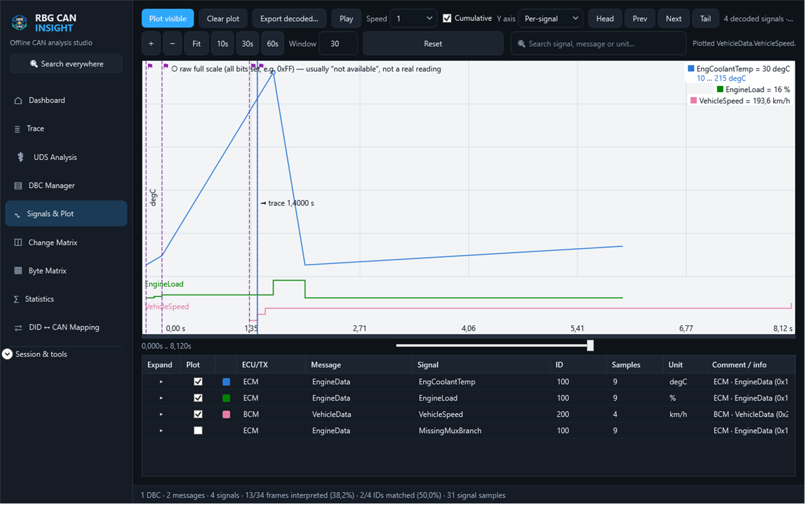Click the Window value input field
The height and width of the screenshot is (511, 812).
point(339,44)
